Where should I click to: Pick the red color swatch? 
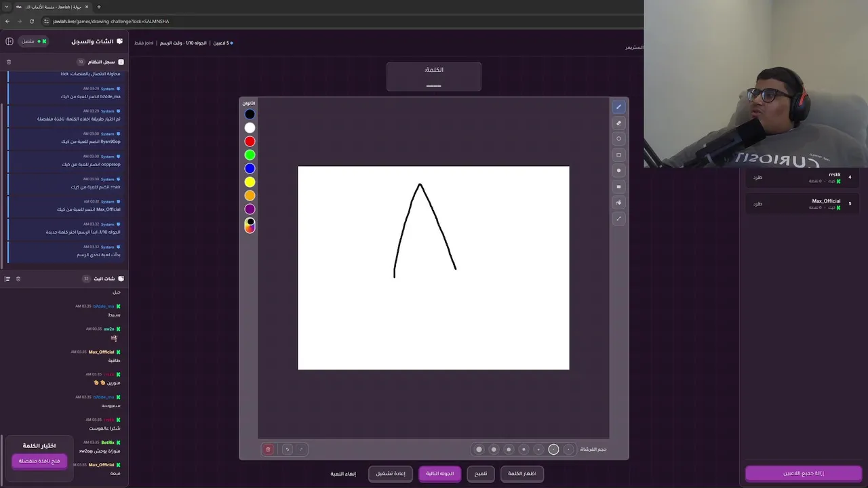pos(250,142)
